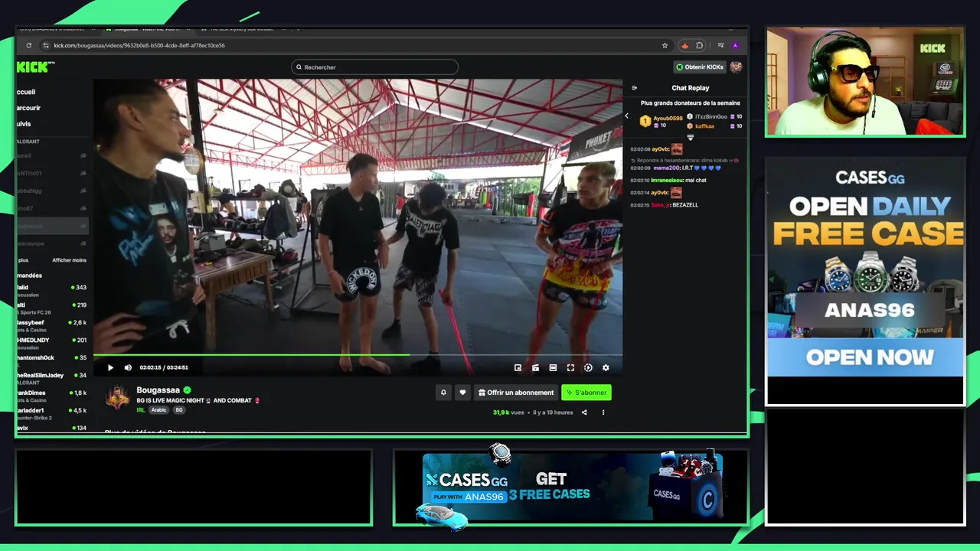Toggle theater mode in the video player

(x=553, y=367)
